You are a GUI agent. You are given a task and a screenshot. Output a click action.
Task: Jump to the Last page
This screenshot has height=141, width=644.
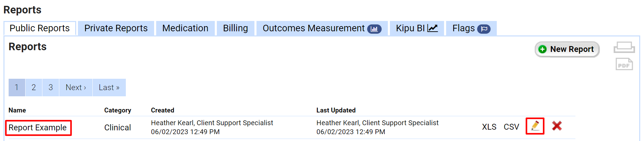109,87
